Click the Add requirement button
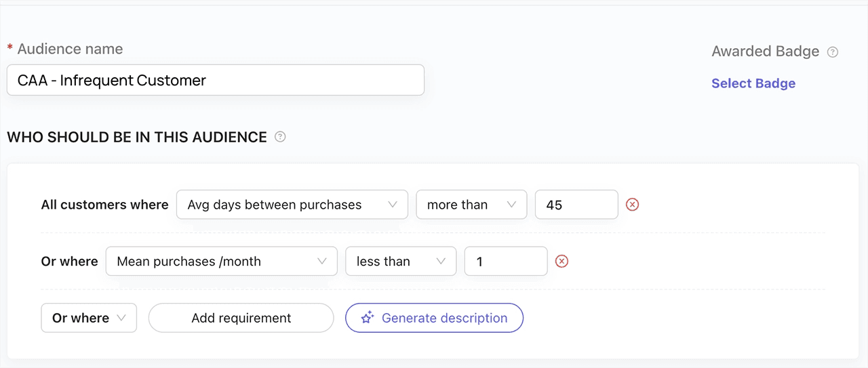868x368 pixels. (241, 318)
